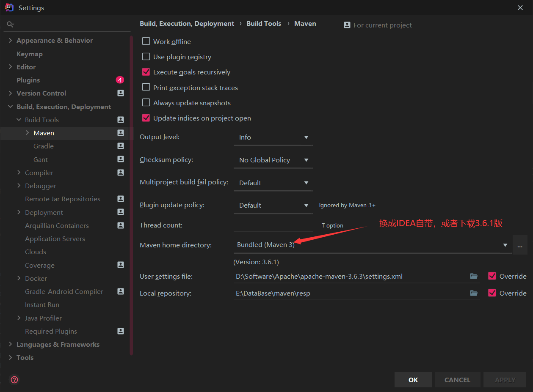Screen dimensions: 533x392
Task: Click project-level icon next to Build Tools
Action: (121, 120)
